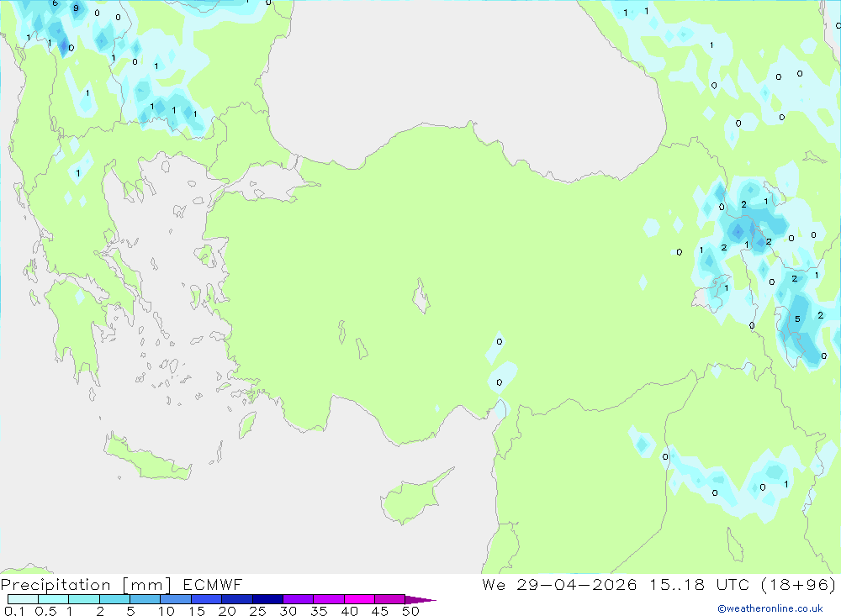The width and height of the screenshot is (841, 616).
Task: Pick the 10–15 mm legend color swatch
Action: pos(176,599)
